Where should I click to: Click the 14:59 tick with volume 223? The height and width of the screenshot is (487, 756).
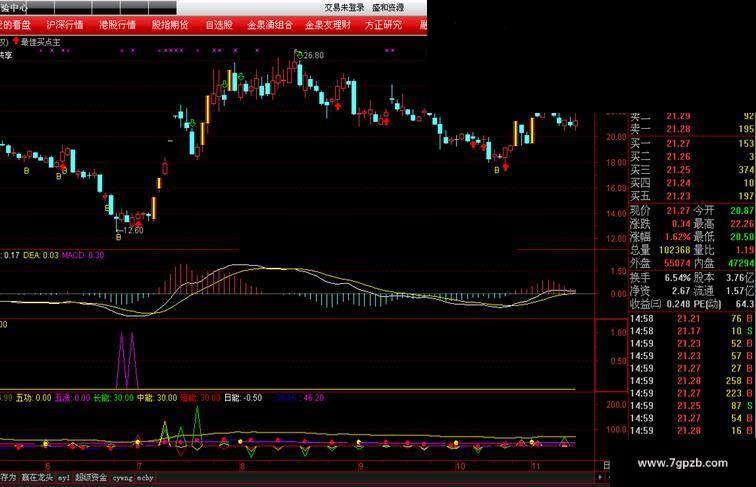pyautogui.click(x=692, y=393)
